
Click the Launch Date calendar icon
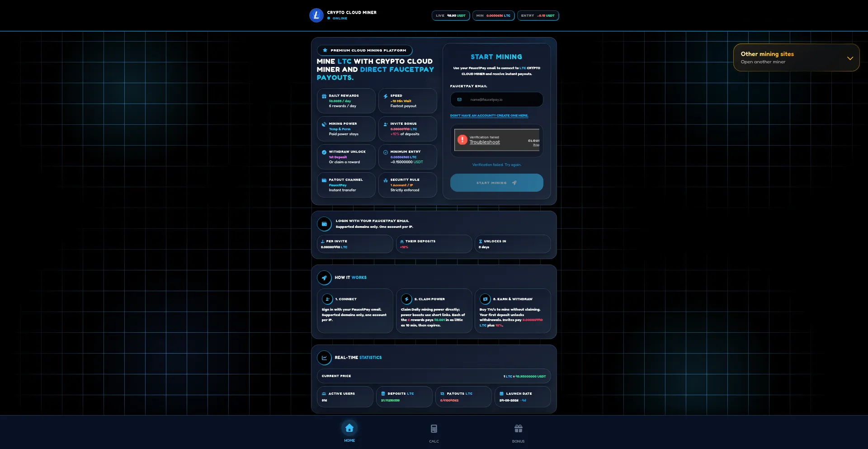pyautogui.click(x=502, y=394)
